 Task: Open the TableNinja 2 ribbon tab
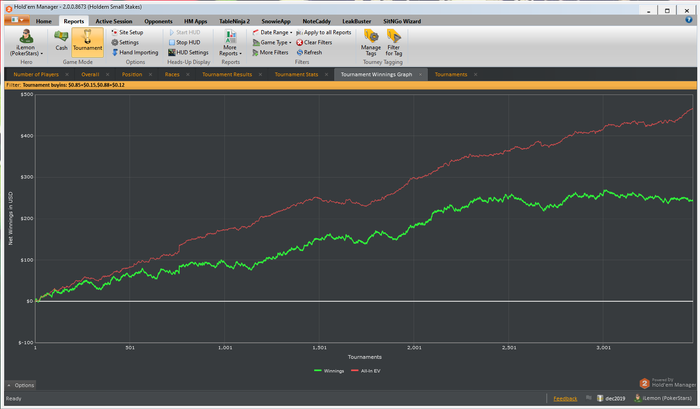pyautogui.click(x=234, y=21)
